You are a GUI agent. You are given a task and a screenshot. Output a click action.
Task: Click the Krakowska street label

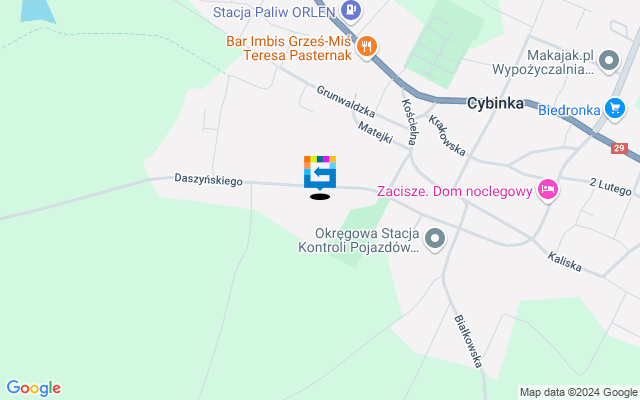447,135
